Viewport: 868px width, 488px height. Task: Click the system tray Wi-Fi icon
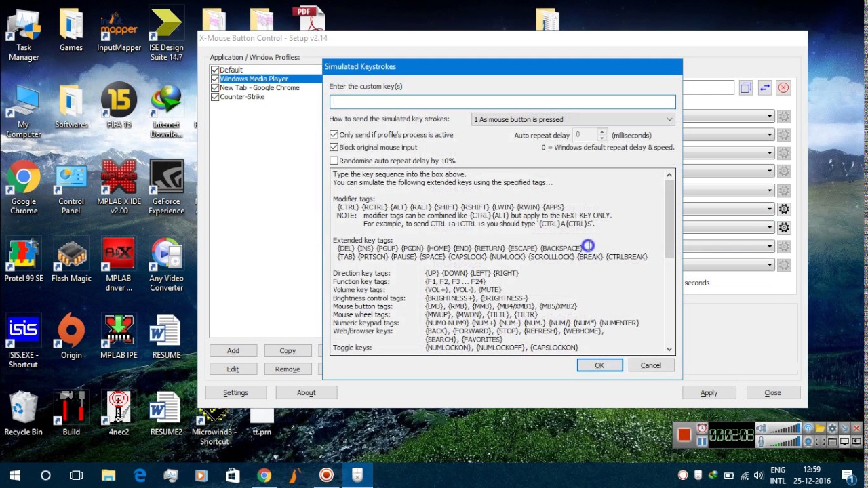(x=745, y=475)
